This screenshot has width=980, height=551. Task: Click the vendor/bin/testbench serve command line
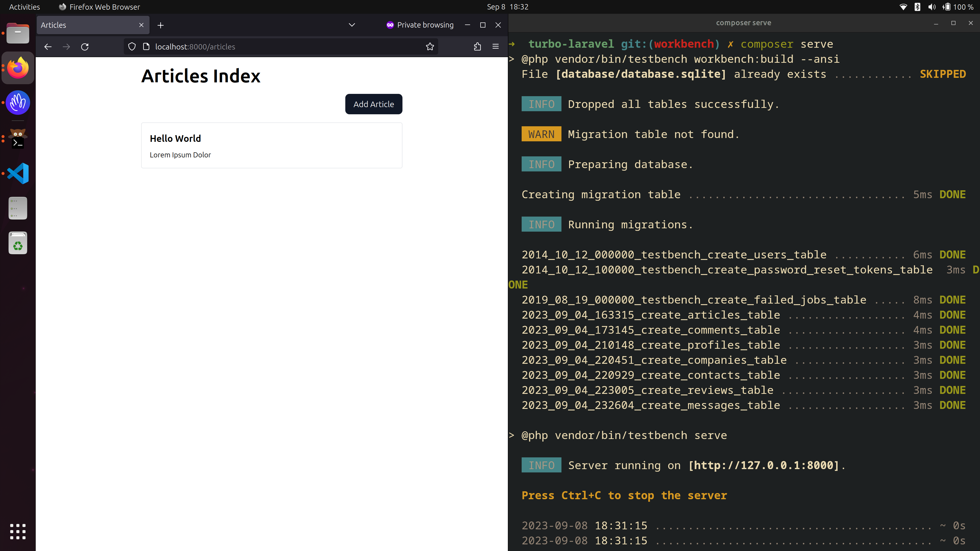click(x=624, y=435)
